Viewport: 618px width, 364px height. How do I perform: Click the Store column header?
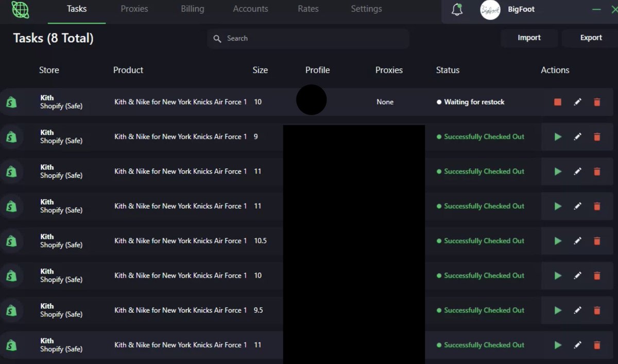point(49,70)
